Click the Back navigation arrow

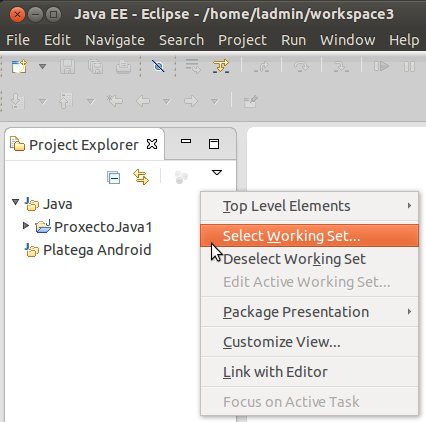(x=143, y=101)
